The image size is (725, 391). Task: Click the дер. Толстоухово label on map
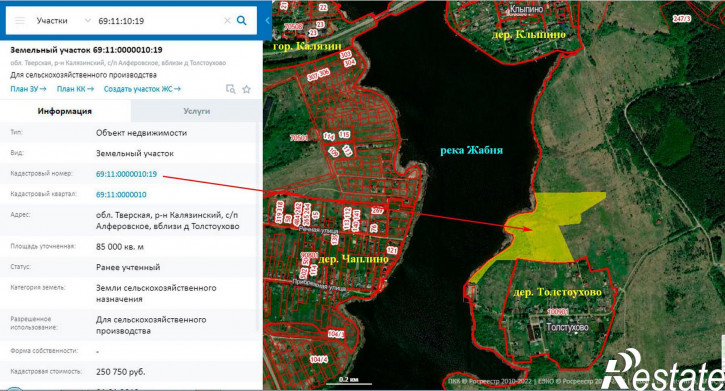pyautogui.click(x=557, y=292)
